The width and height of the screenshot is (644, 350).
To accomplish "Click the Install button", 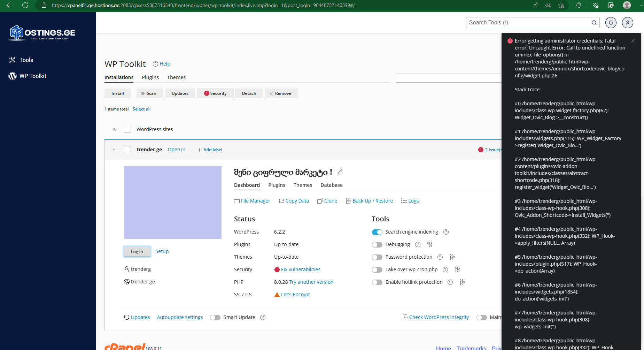I will [x=118, y=93].
